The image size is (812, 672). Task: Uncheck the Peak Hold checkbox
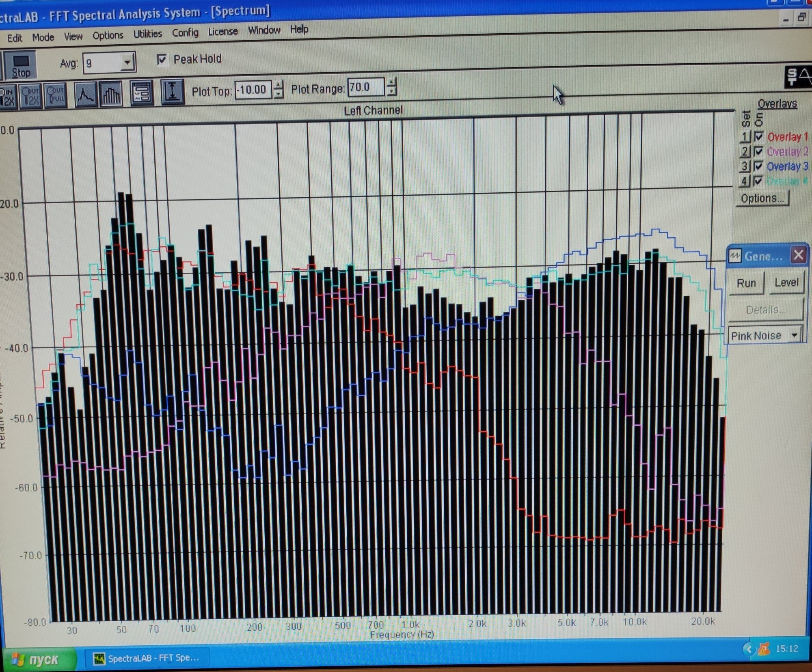point(162,60)
